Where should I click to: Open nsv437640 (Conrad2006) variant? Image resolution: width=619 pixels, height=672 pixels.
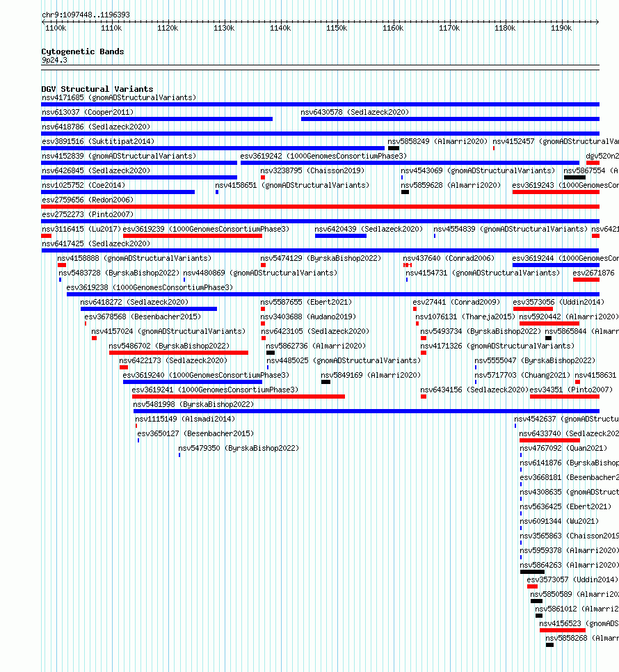click(449, 258)
